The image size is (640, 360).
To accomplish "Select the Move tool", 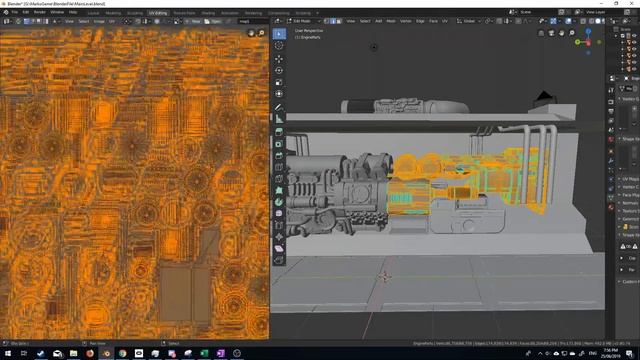I will [279, 59].
